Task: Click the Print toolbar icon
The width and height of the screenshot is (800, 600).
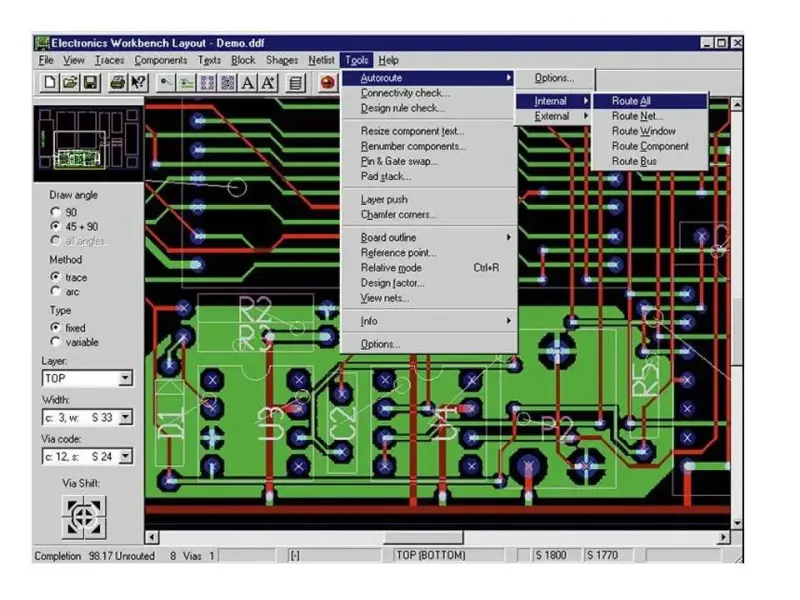Action: tap(118, 83)
